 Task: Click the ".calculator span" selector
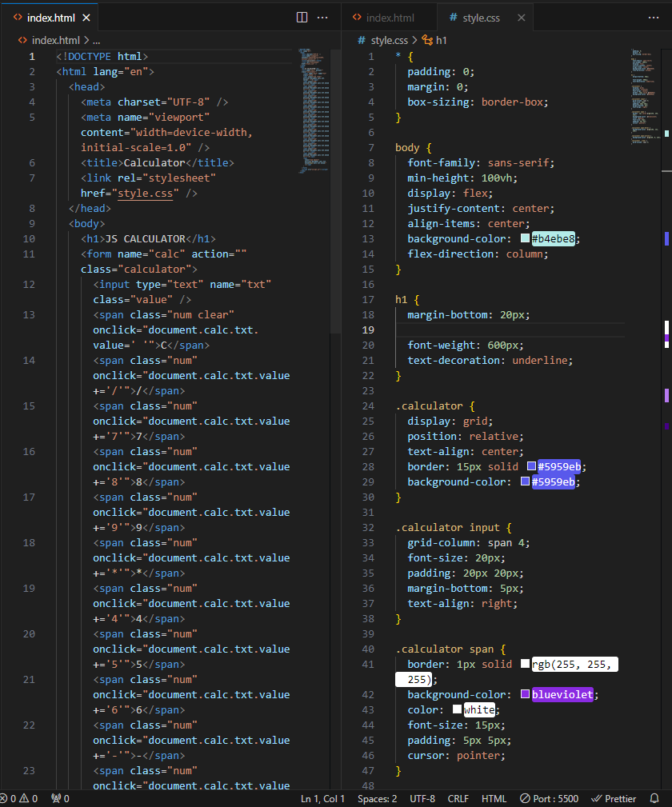point(444,649)
